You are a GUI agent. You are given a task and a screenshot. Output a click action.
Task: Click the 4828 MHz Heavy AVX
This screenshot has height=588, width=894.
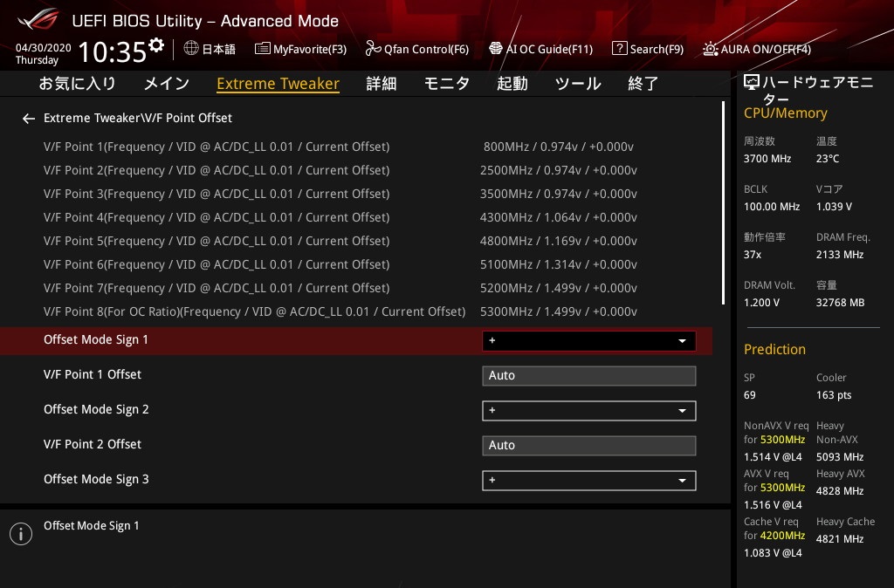tap(840, 491)
